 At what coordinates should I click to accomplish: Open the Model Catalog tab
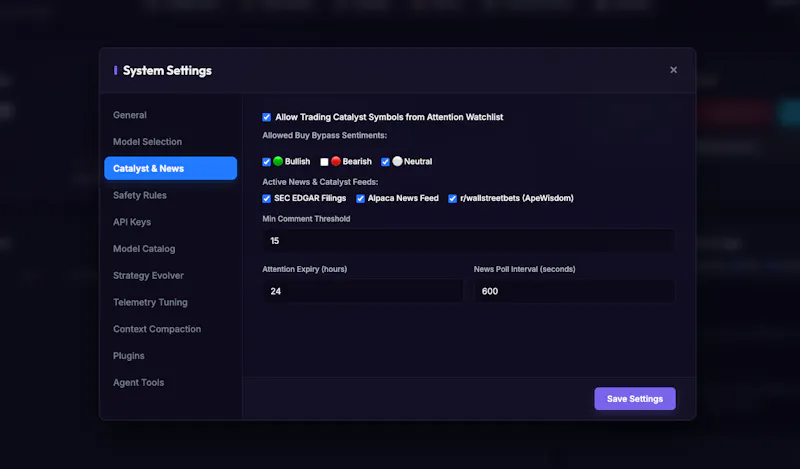[x=170, y=249]
